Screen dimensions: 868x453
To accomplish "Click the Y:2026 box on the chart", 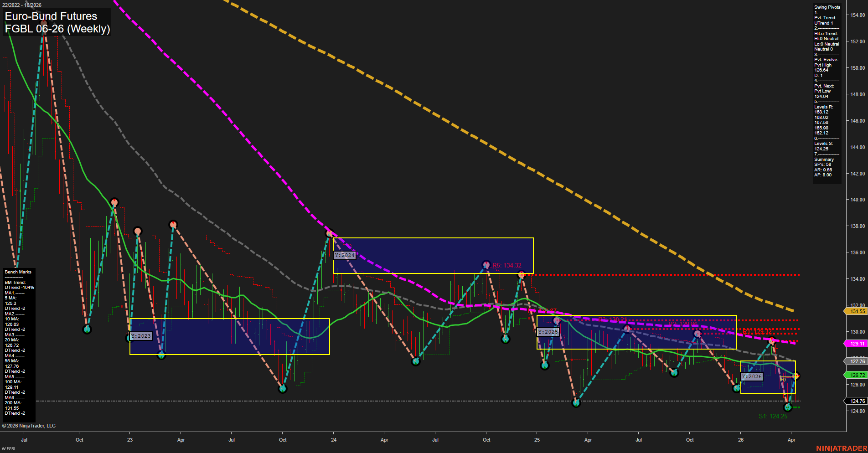I will [x=752, y=376].
